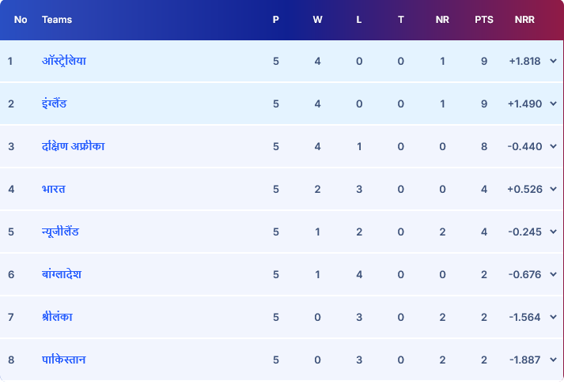Expand the दक्षिण अफ्रीका row chevron
Viewport: 564px width, 392px height.
552,146
